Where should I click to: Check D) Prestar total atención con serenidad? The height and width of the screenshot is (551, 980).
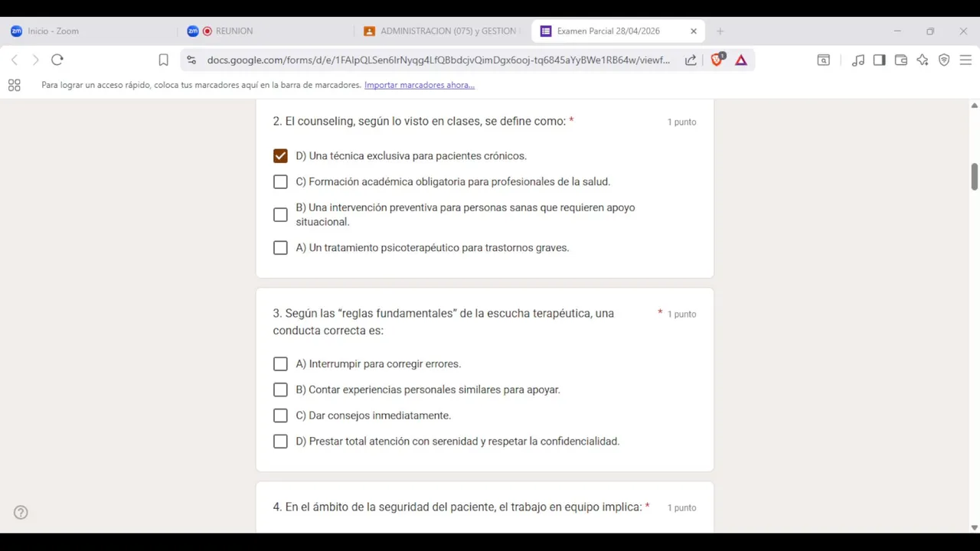pos(280,442)
